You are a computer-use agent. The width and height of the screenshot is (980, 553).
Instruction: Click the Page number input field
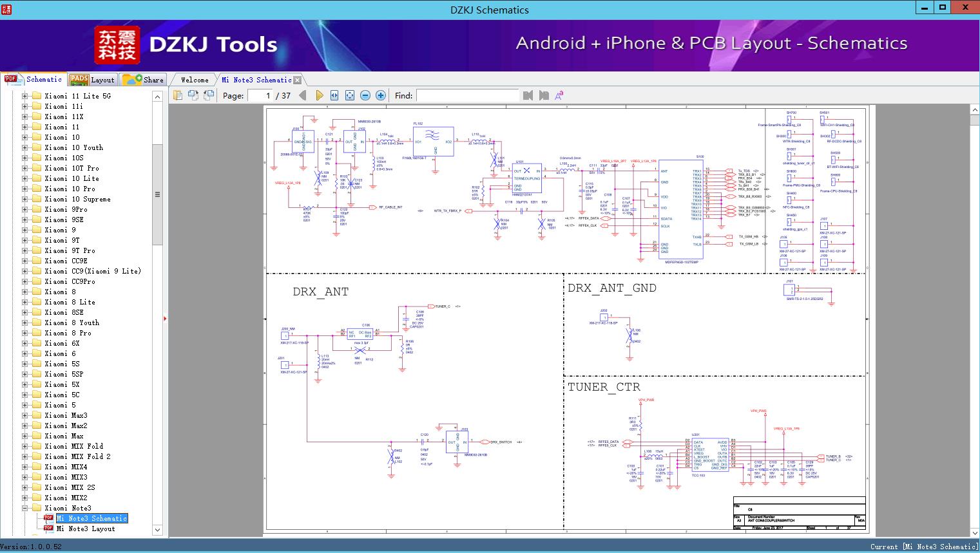[x=260, y=95]
